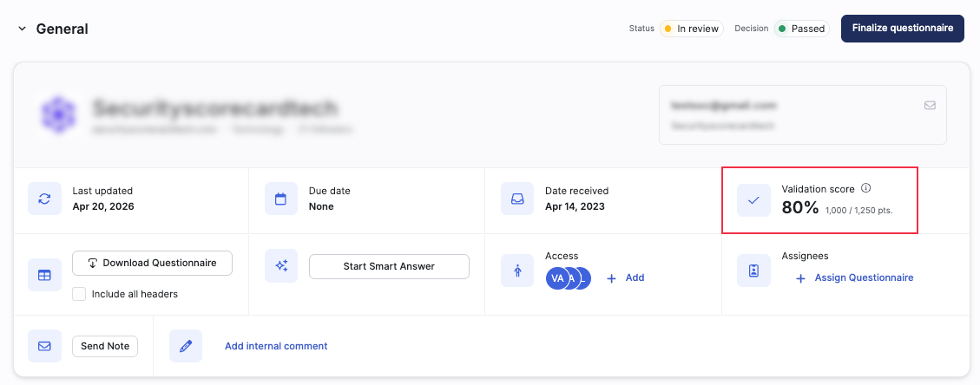Click the Download Questionnaire button
Image resolution: width=980 pixels, height=385 pixels.
coord(153,264)
